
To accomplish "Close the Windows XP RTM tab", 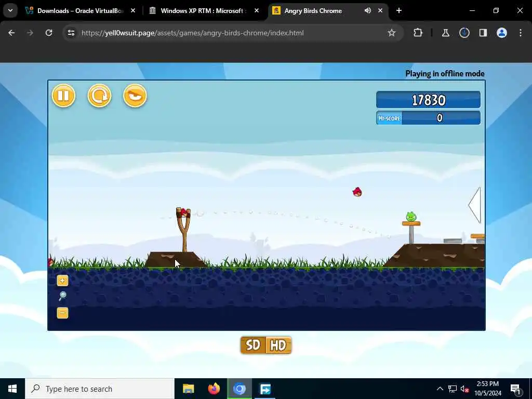I will [257, 11].
